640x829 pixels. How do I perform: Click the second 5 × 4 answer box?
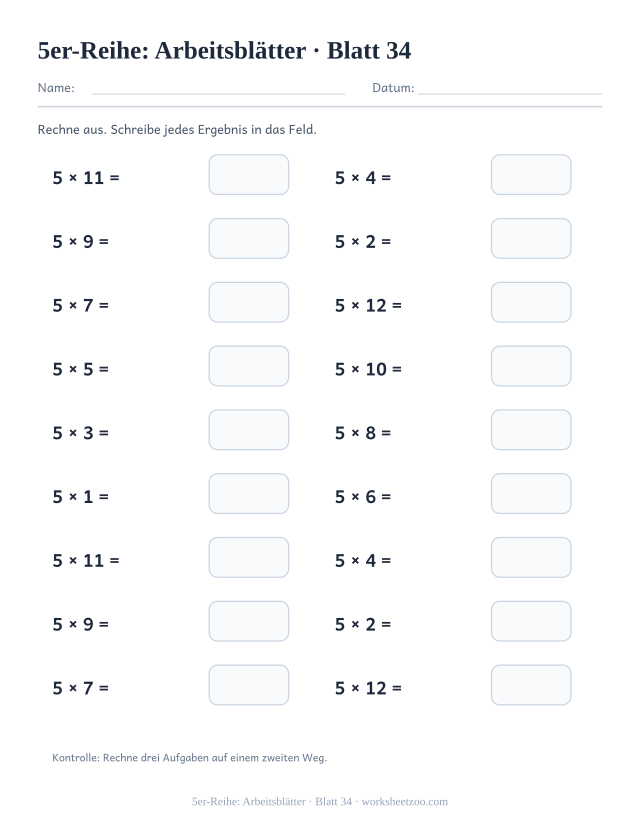point(531,557)
